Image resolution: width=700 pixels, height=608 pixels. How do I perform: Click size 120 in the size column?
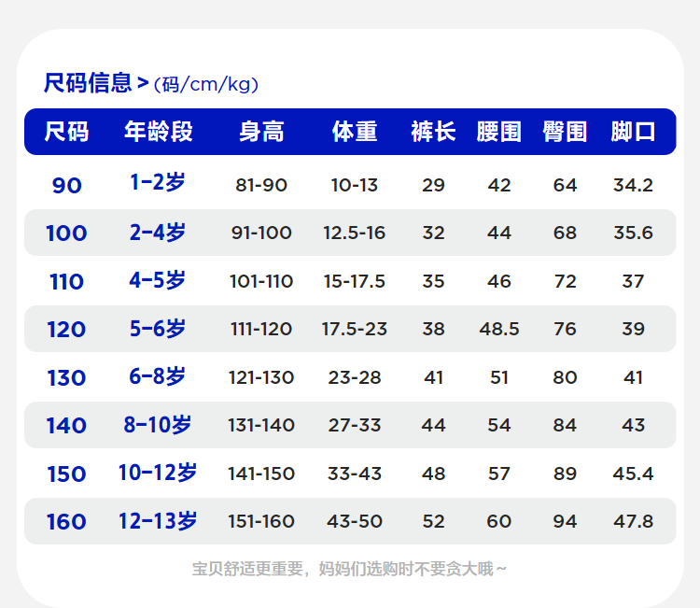[66, 330]
